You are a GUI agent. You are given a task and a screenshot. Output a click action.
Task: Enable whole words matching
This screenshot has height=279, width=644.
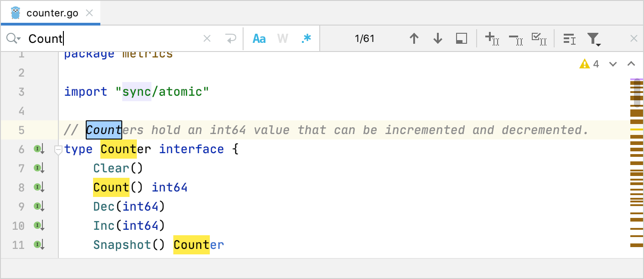click(x=282, y=38)
